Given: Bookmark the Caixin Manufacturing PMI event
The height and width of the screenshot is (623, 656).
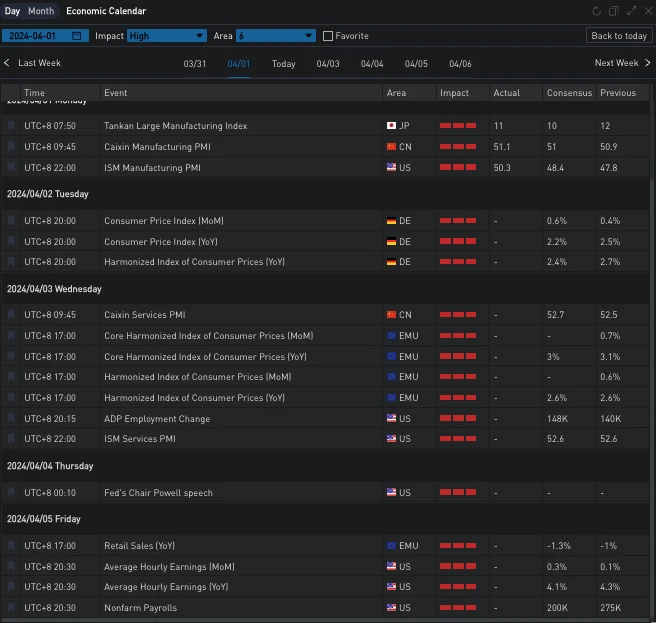Looking at the screenshot, I should tap(12, 147).
